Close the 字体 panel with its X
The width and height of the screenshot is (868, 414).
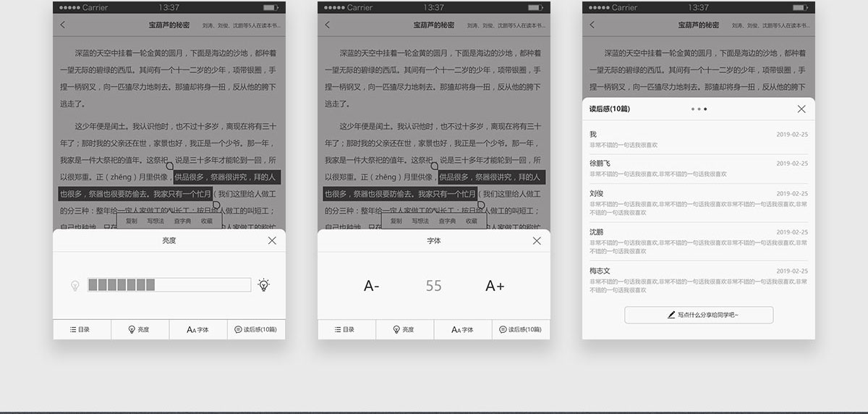point(537,240)
